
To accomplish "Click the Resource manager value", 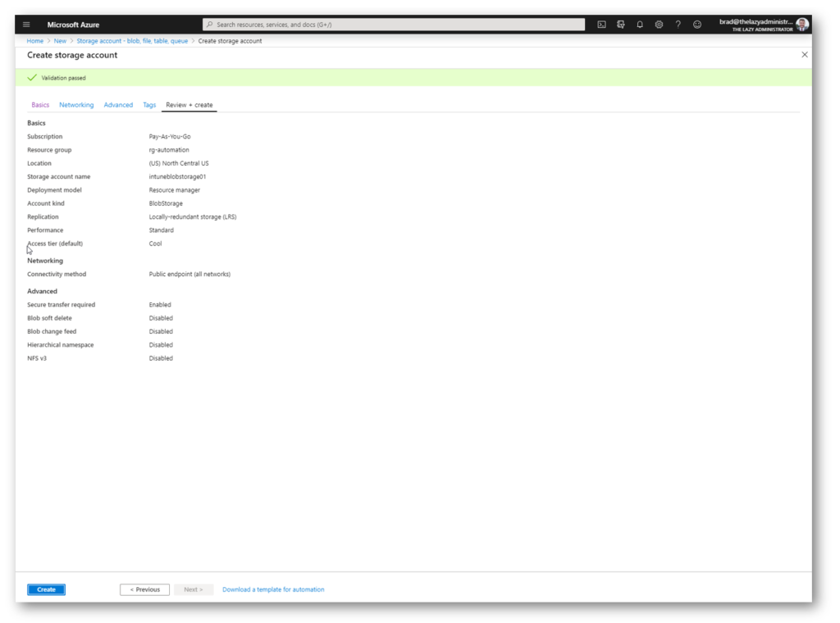I will tap(175, 190).
